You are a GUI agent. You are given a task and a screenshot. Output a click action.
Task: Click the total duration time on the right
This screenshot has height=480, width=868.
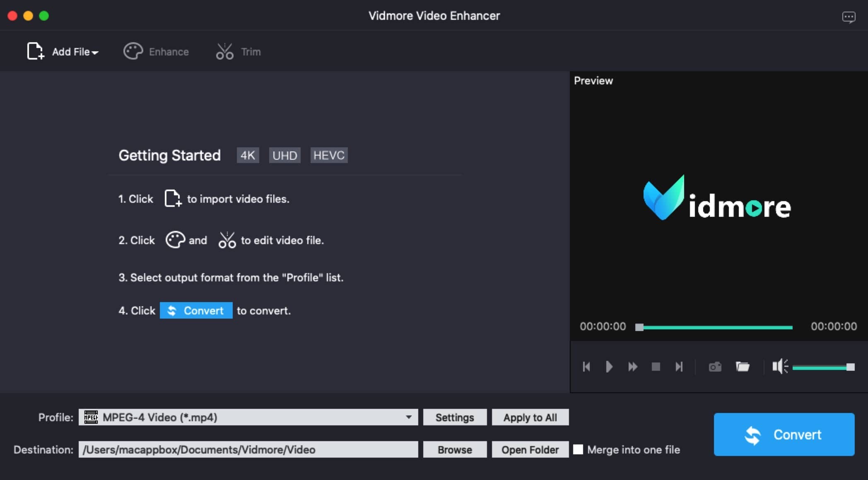834,326
